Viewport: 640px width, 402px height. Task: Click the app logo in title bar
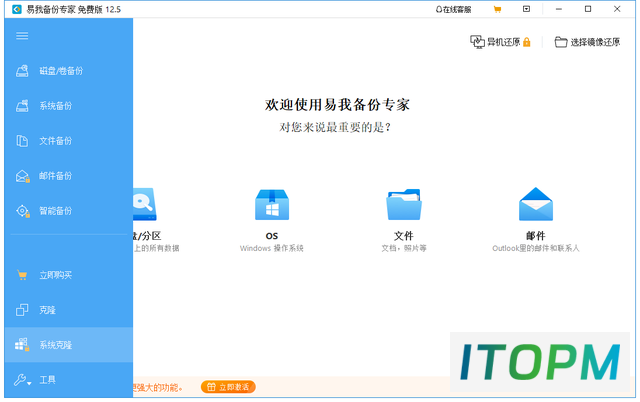click(x=17, y=9)
